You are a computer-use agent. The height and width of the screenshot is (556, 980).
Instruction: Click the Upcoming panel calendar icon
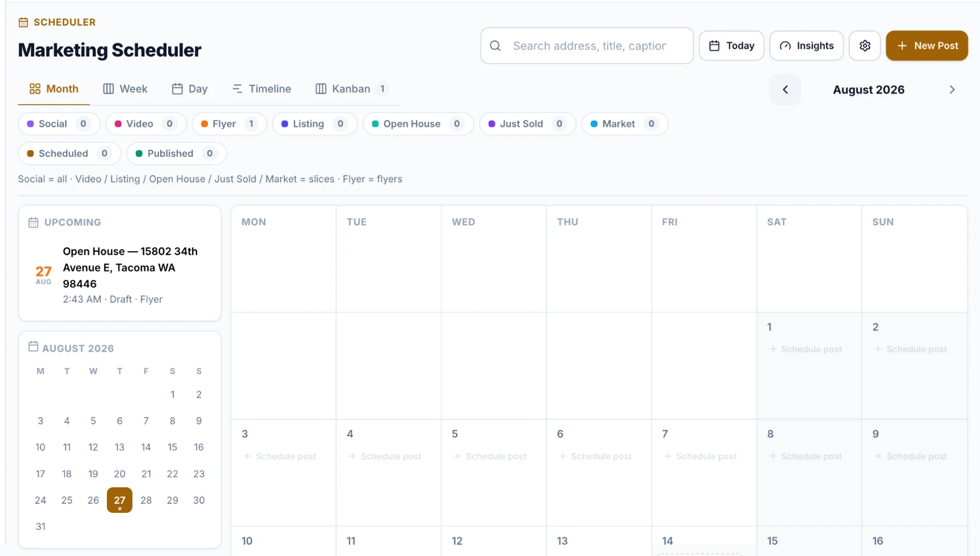tap(33, 223)
